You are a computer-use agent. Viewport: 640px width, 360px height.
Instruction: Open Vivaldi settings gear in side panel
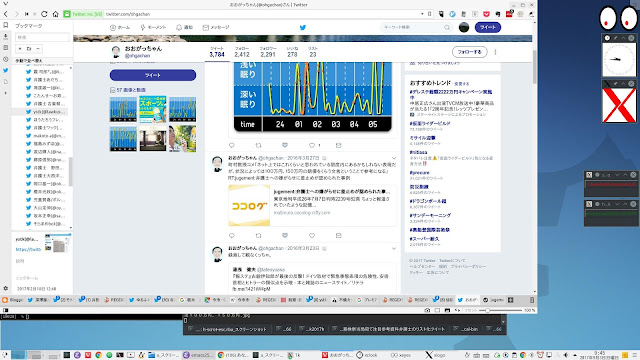[5, 288]
